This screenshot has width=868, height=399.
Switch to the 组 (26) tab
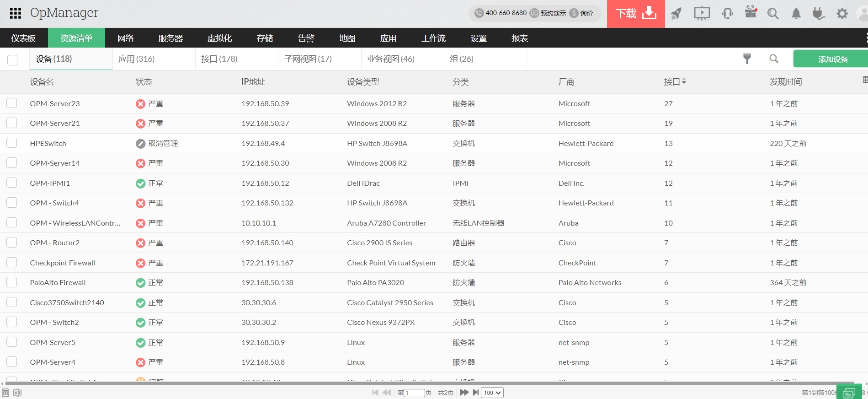click(485, 59)
